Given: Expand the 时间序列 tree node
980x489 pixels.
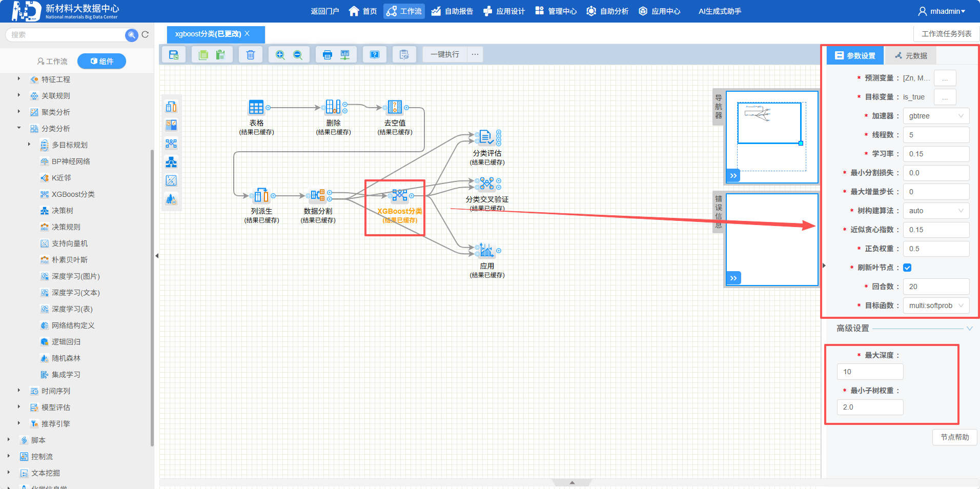Looking at the screenshot, I should tap(19, 391).
